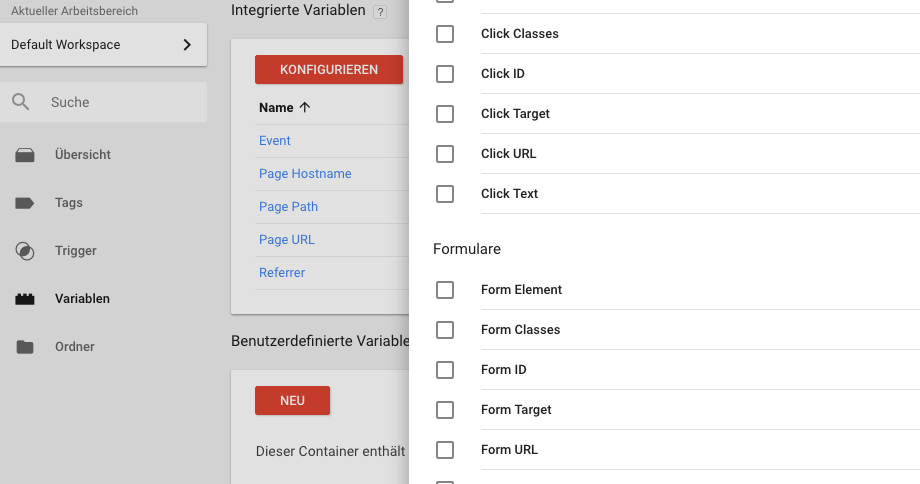Image resolution: width=920 pixels, height=484 pixels.
Task: Open the Ordner section
Action: (x=75, y=347)
